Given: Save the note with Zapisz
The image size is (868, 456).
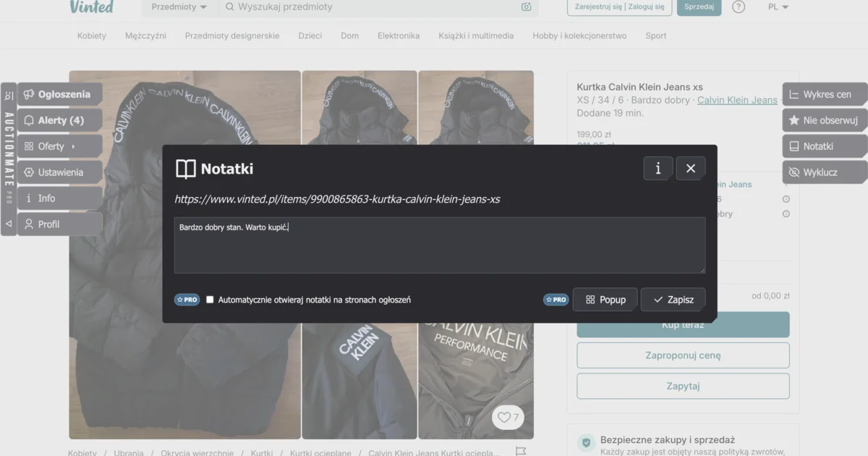Looking at the screenshot, I should click(x=673, y=300).
